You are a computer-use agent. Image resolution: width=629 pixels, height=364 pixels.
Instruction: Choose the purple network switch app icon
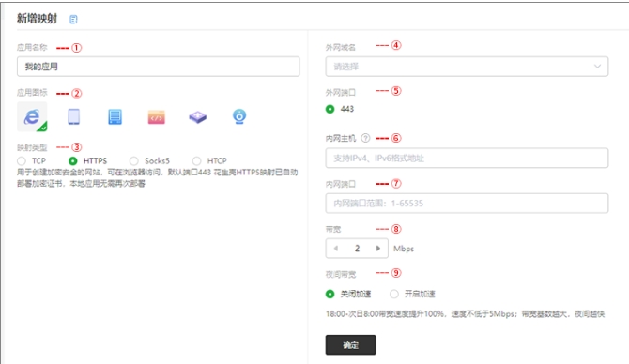(198, 117)
